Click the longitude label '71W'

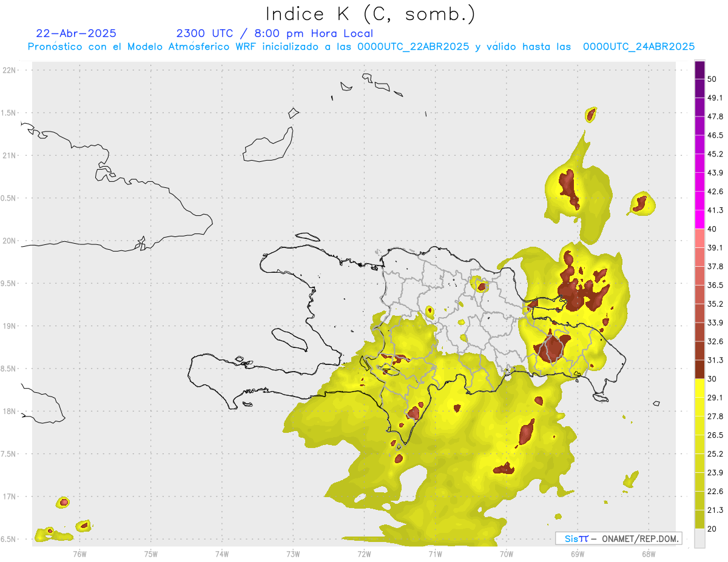point(435,554)
